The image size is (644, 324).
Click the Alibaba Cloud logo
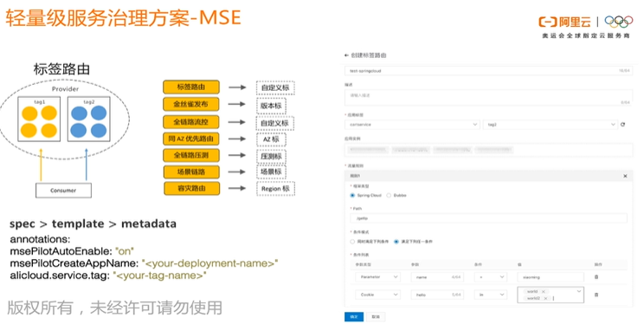(x=564, y=22)
